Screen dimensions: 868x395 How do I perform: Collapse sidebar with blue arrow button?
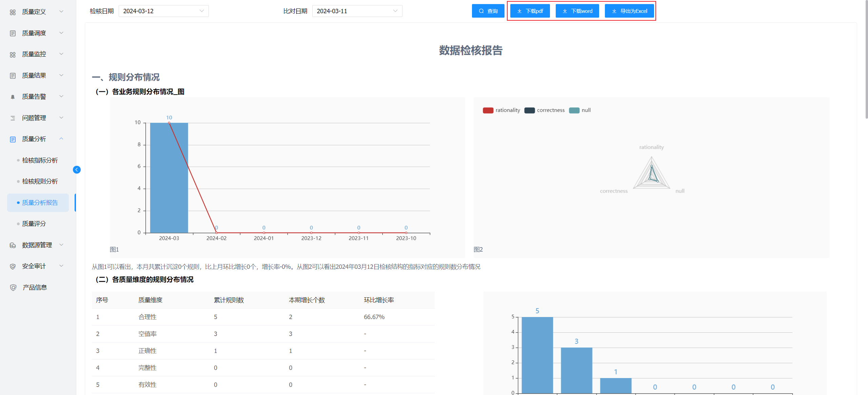(77, 170)
